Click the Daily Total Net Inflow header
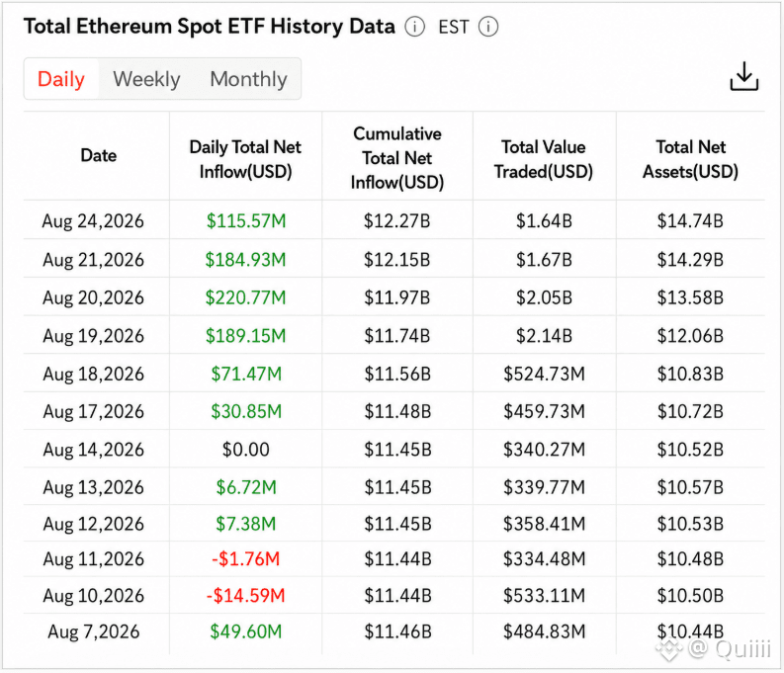Screen dimensions: 784x673 coord(245,159)
